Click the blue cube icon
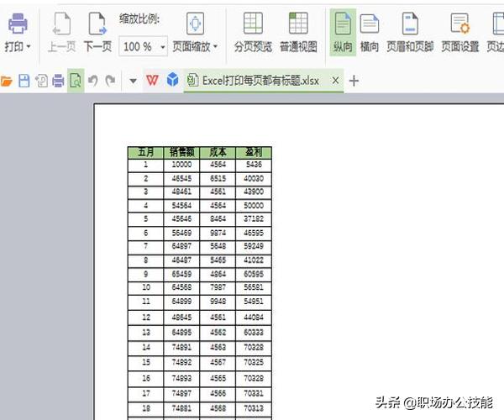Image resolution: width=504 pixels, height=420 pixels. 172,79
